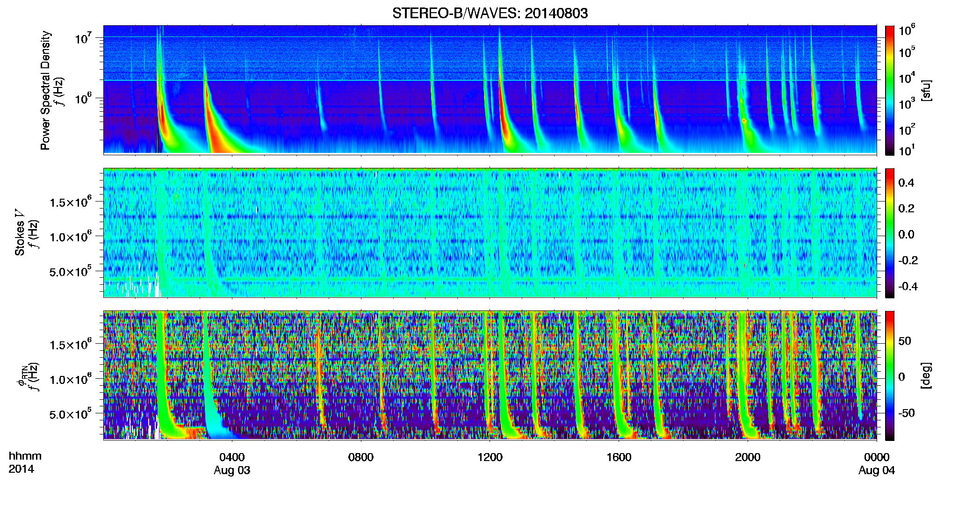Screen dimensions: 980x505
Task: Click the Power Spectral Density axis label
Action: pos(45,90)
